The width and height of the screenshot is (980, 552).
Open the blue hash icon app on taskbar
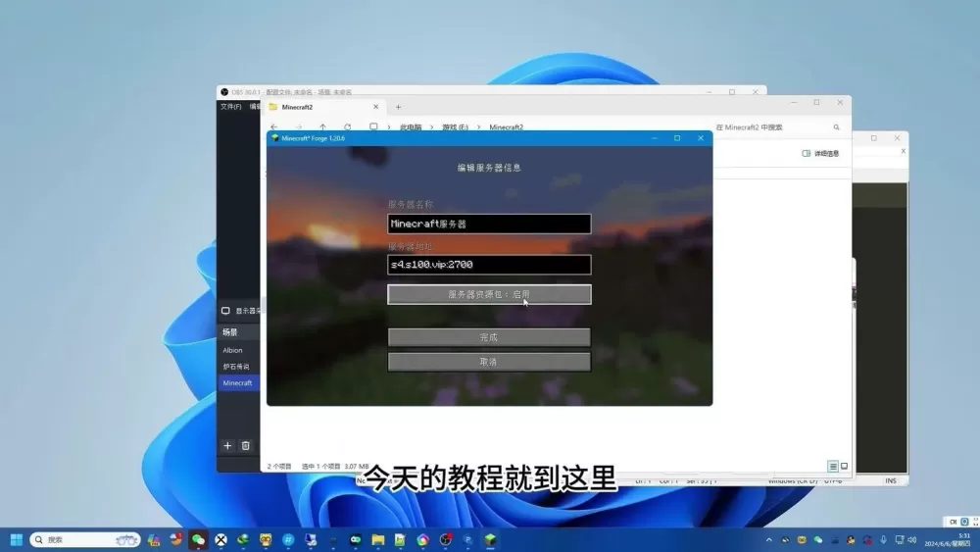(288, 539)
